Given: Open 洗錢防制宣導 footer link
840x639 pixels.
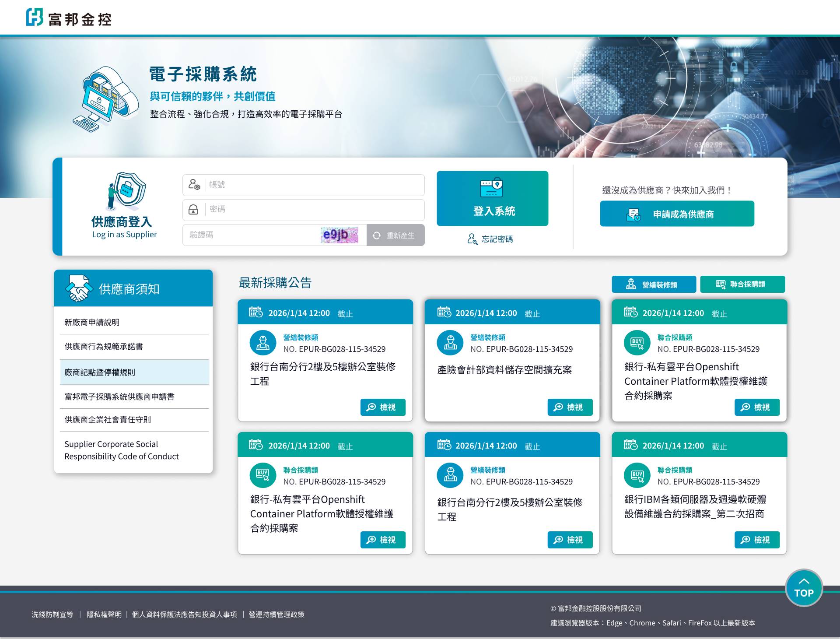Looking at the screenshot, I should pyautogui.click(x=52, y=614).
